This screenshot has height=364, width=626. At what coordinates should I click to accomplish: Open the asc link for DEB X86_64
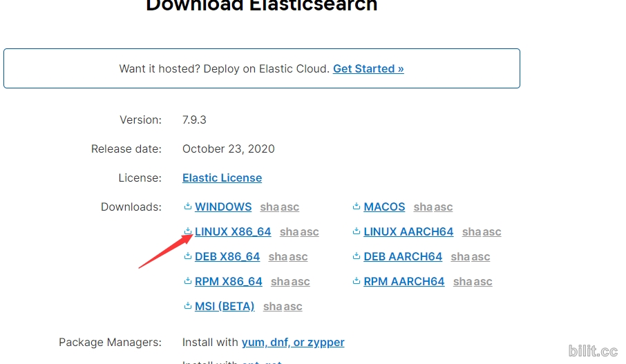point(298,256)
